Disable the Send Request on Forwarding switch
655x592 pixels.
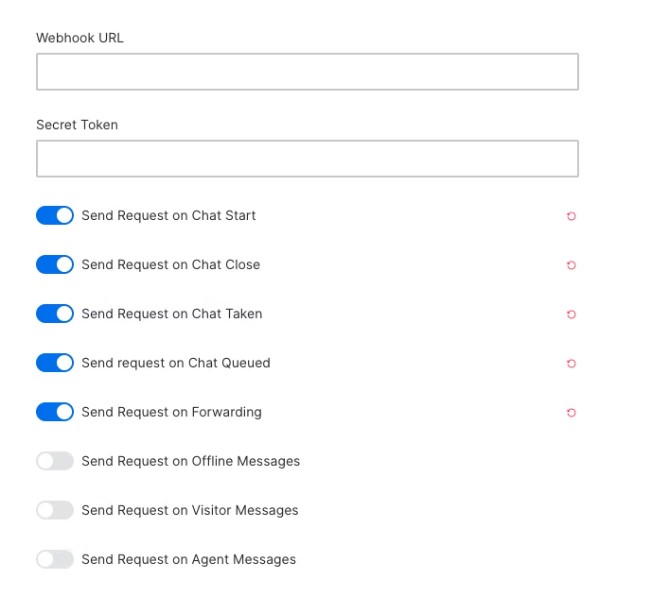coord(55,412)
